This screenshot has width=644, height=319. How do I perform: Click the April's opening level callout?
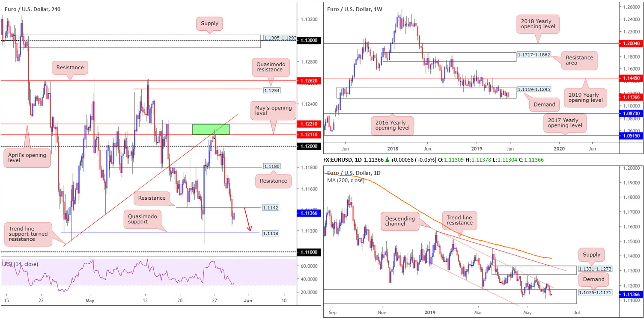[x=26, y=158]
